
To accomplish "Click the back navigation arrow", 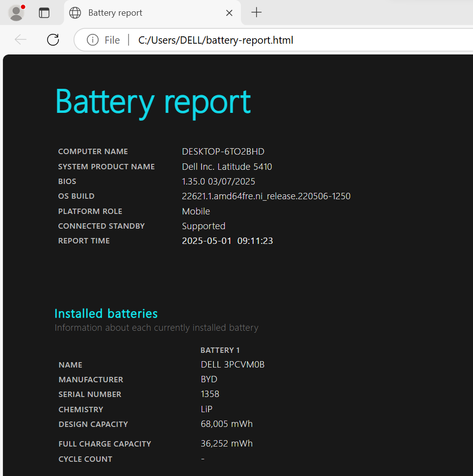I will tap(21, 40).
